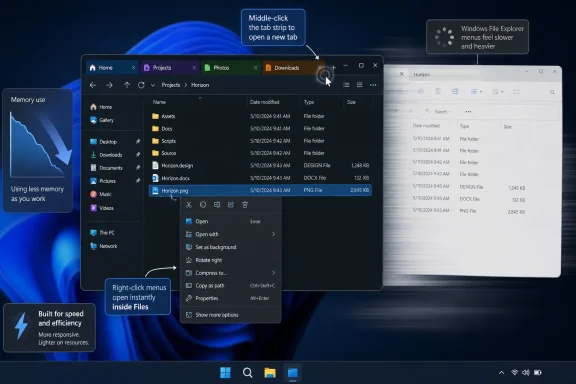Sort by the Size column header
The height and width of the screenshot is (384, 576).
pyautogui.click(x=351, y=102)
